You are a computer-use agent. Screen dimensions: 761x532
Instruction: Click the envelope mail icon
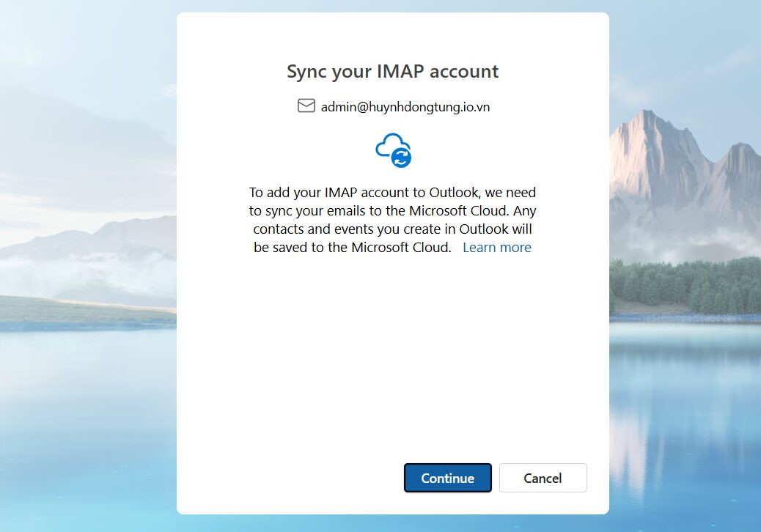coord(306,106)
